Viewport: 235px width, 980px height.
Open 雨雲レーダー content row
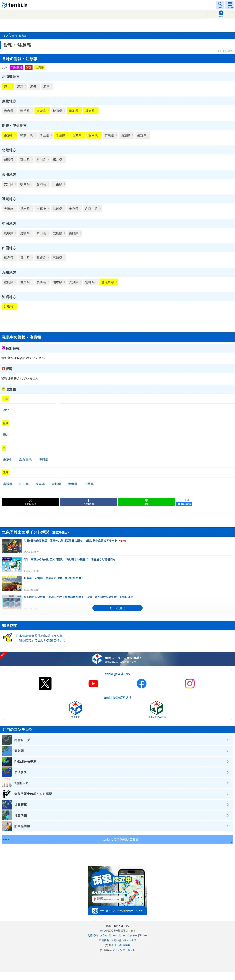click(117, 740)
